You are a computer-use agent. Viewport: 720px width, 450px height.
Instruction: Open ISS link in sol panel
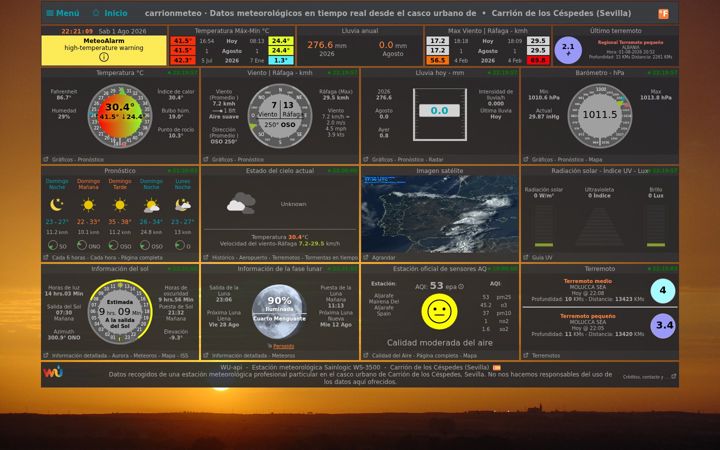pyautogui.click(x=184, y=356)
